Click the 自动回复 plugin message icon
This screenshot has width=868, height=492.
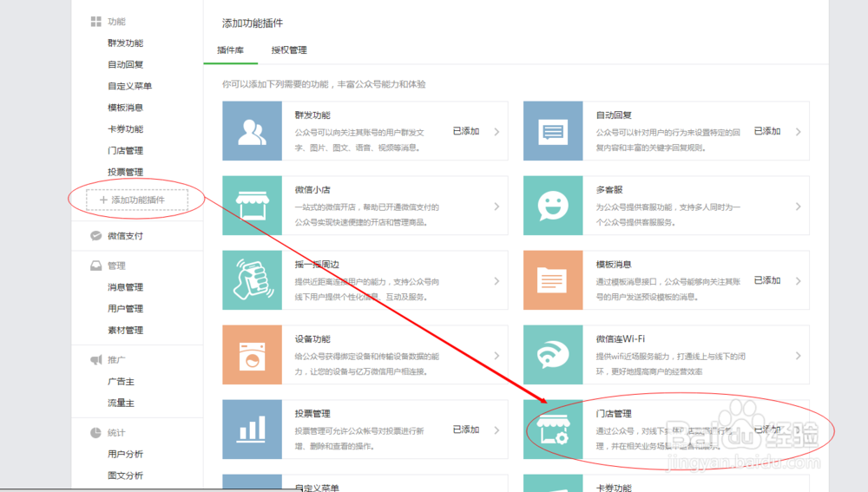553,131
